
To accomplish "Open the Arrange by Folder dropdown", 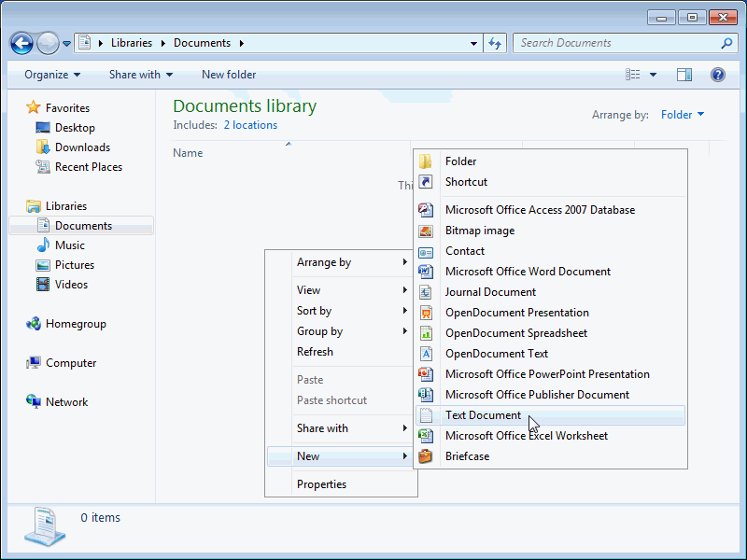I will point(683,115).
